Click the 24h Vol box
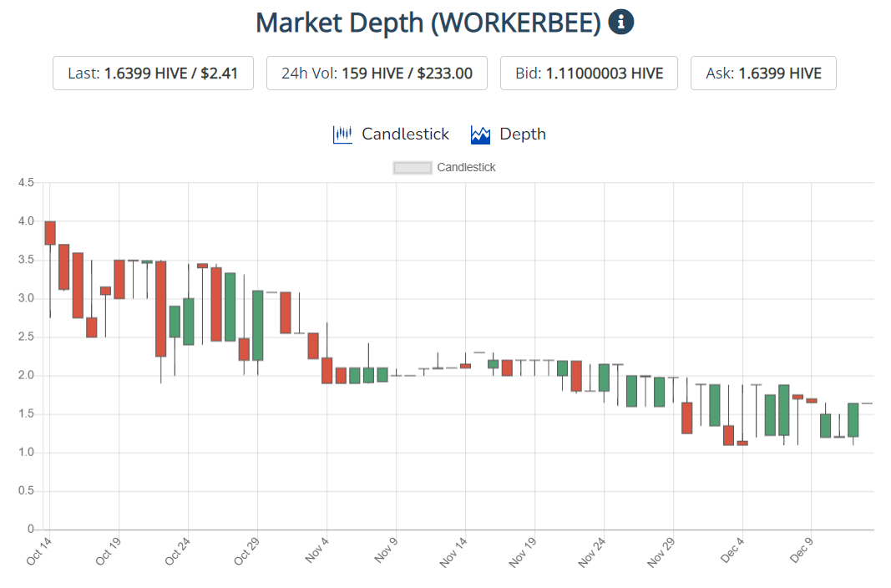891x588 pixels. tap(377, 73)
